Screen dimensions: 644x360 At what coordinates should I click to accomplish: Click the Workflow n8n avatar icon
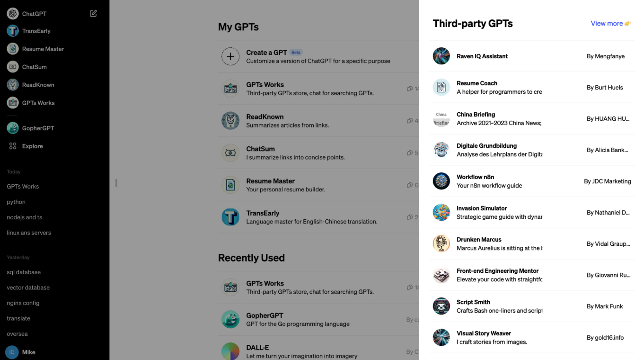pyautogui.click(x=441, y=181)
